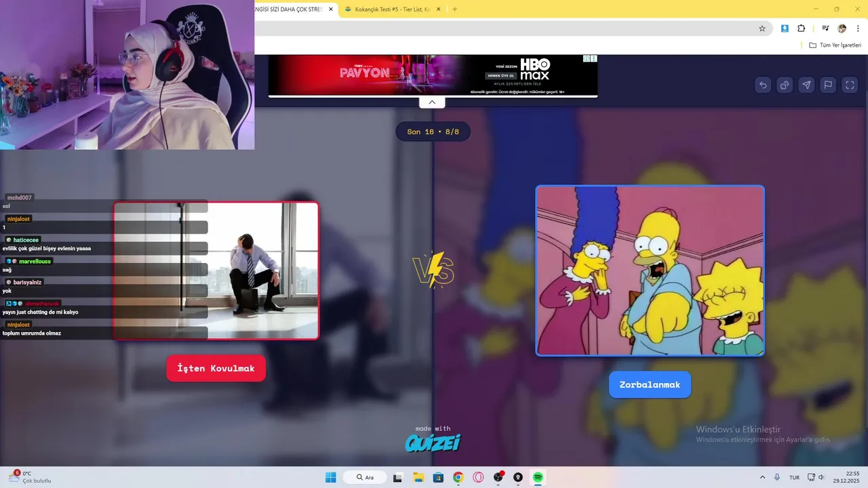Open the blue downloads icon in Chrome toolbar
Viewport: 868px width, 488px height.
point(785,28)
